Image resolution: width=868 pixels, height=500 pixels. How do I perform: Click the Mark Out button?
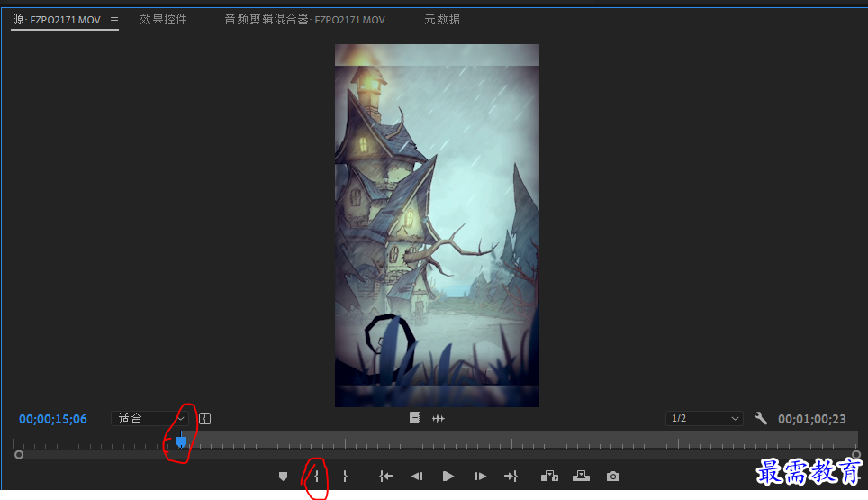coord(345,477)
